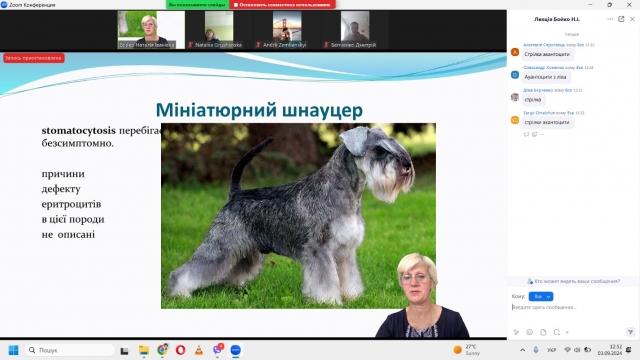Open the chat panel more options (three dots)
640x360 pixels.
[x=610, y=19]
